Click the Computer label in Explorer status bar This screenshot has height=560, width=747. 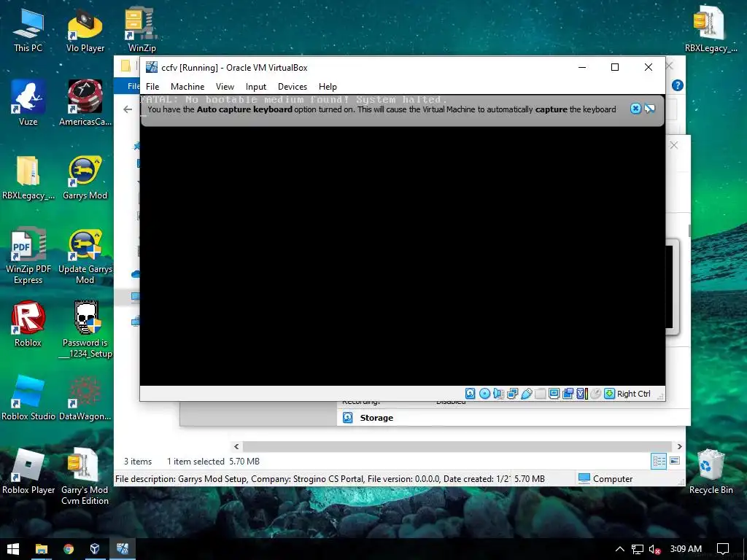tap(613, 478)
